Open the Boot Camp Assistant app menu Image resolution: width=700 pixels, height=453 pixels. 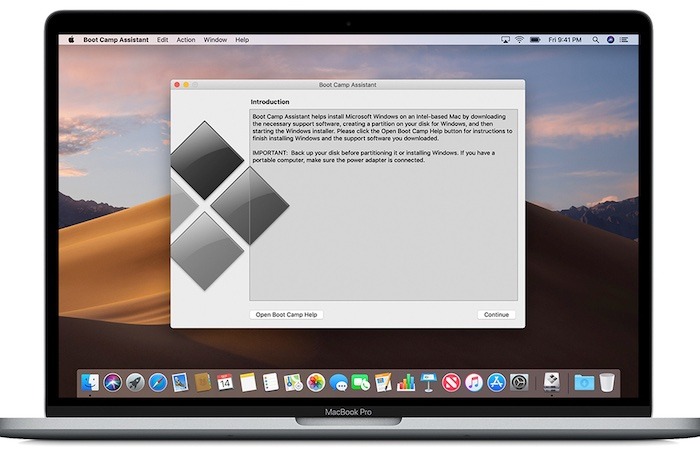(x=116, y=40)
